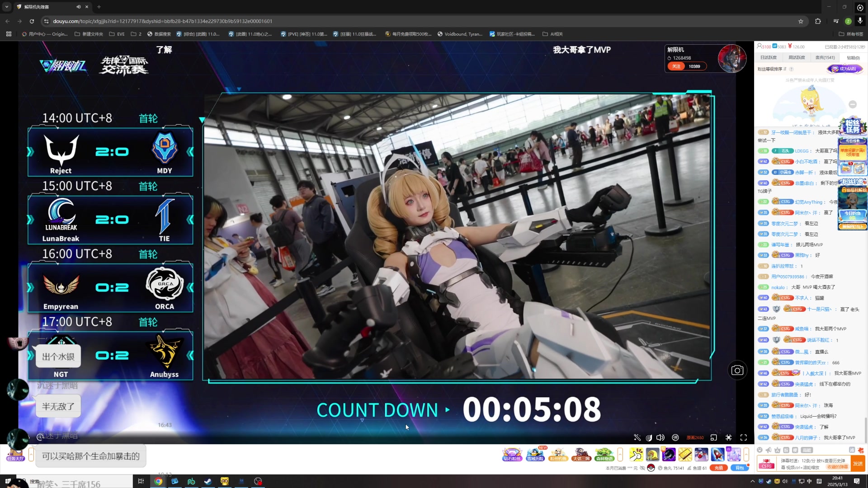
Task: Open the picture-in-picture mini player
Action: [714, 437]
